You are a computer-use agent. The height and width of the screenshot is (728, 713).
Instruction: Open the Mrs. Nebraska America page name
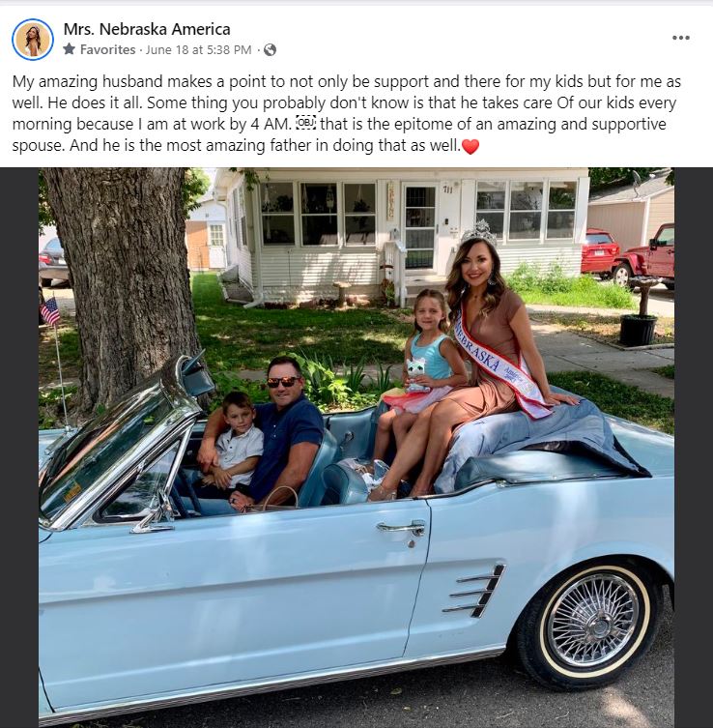coord(147,29)
